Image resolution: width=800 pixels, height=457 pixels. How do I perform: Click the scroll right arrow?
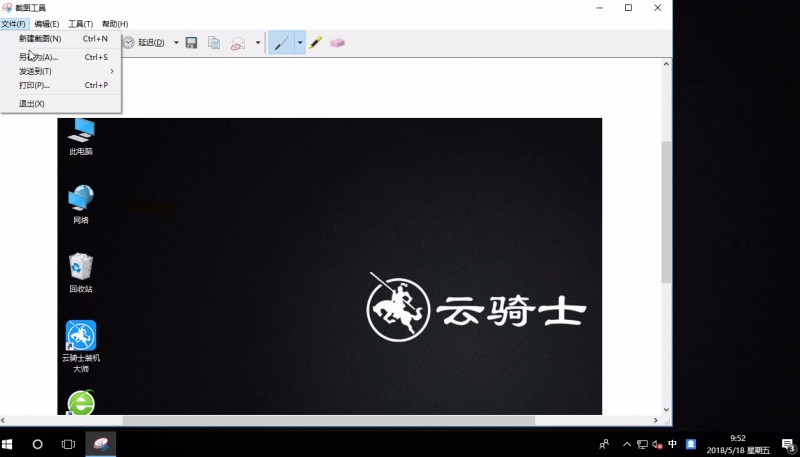(656, 420)
